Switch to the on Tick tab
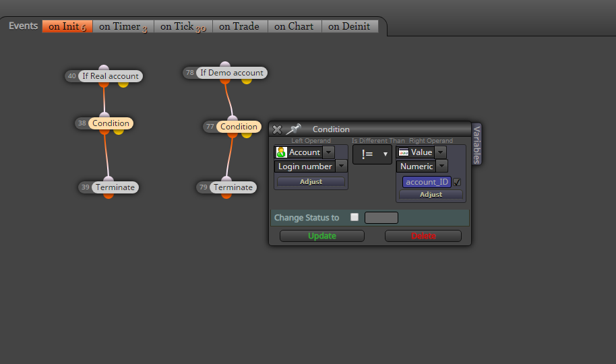The image size is (616, 364). tap(183, 26)
